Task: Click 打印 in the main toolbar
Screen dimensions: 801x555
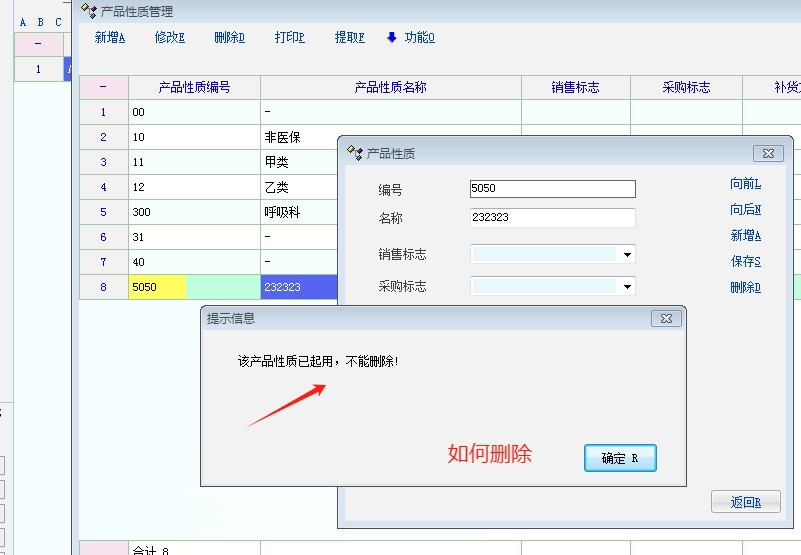Action: pos(290,38)
